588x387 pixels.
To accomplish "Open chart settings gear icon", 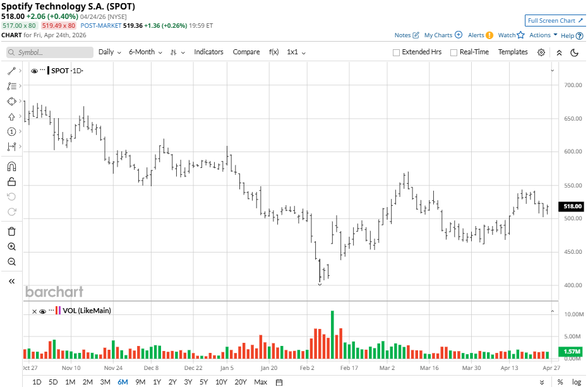I will coord(541,52).
